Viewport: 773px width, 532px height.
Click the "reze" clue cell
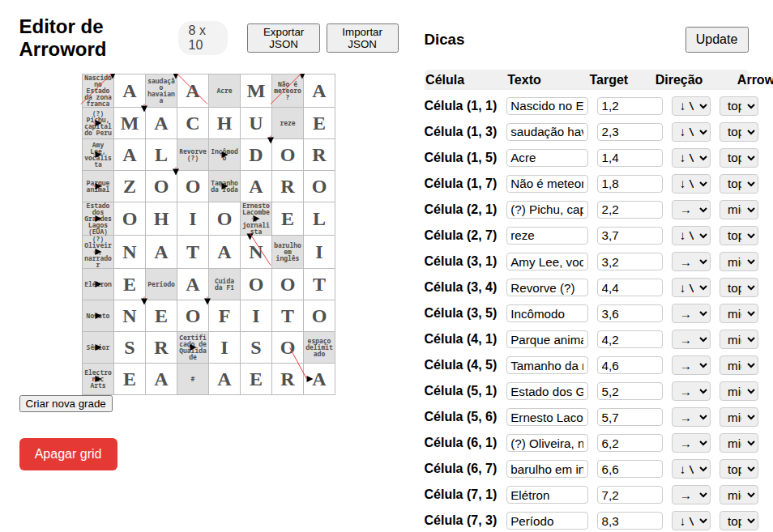(x=288, y=123)
